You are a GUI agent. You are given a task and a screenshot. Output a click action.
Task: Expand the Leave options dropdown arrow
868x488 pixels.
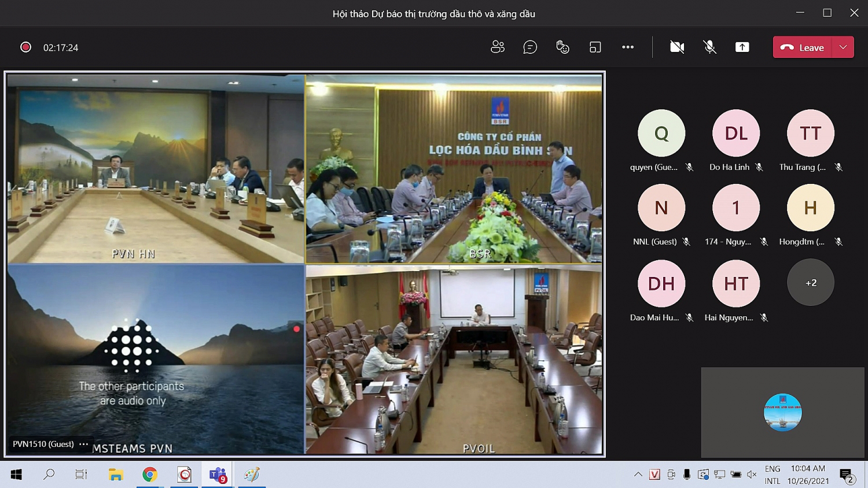click(x=843, y=47)
